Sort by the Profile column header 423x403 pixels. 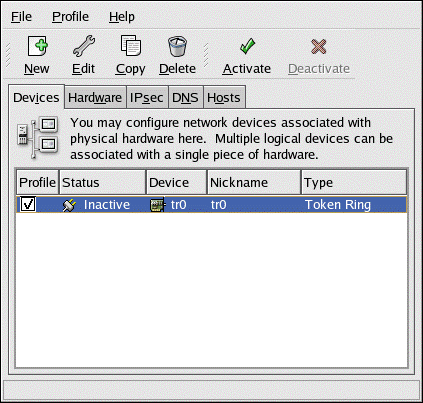pyautogui.click(x=37, y=182)
